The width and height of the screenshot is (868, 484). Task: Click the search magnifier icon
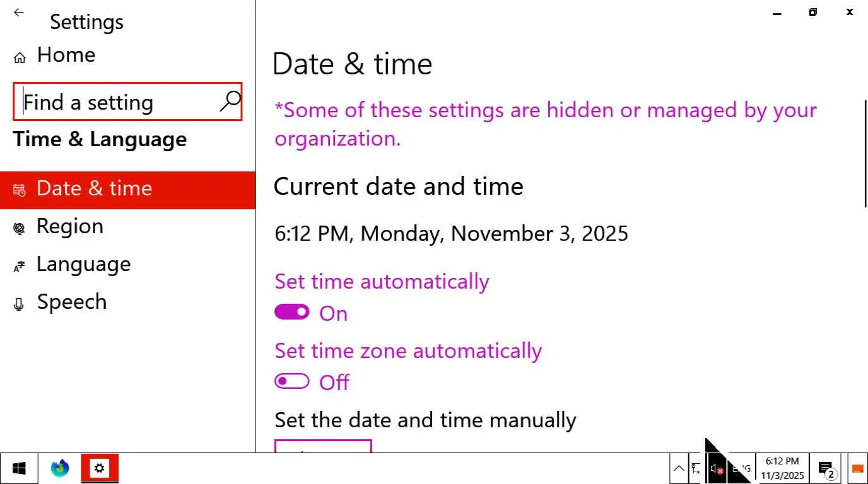coord(230,101)
